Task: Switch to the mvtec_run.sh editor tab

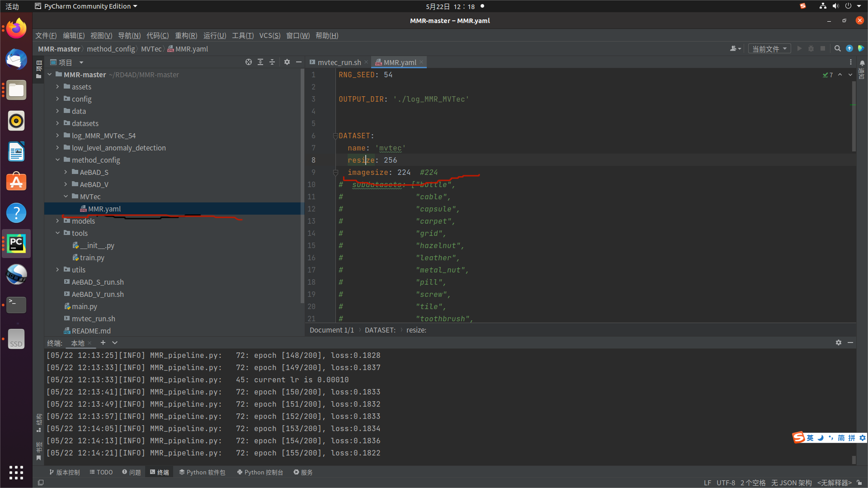Action: [339, 62]
